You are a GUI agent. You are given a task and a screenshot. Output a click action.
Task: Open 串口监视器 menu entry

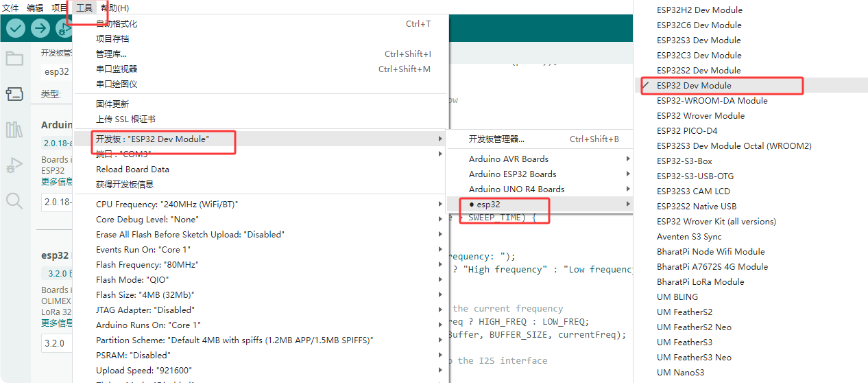pyautogui.click(x=261, y=69)
